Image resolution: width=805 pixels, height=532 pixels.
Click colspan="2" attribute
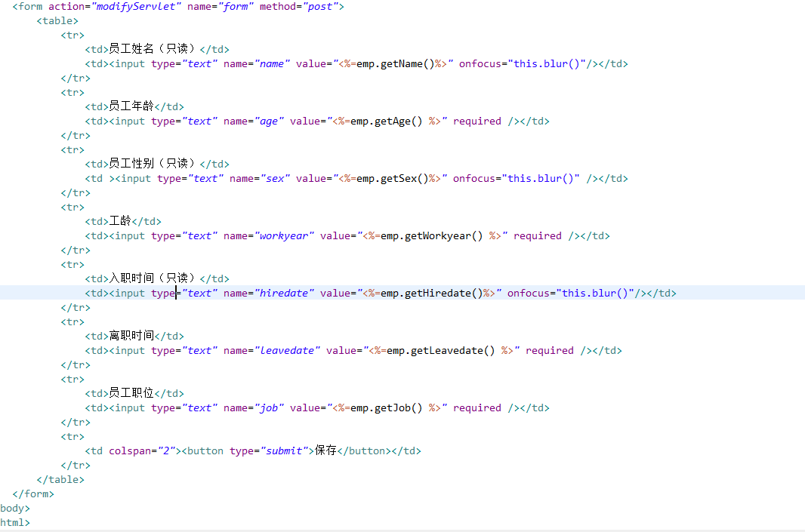pos(142,451)
